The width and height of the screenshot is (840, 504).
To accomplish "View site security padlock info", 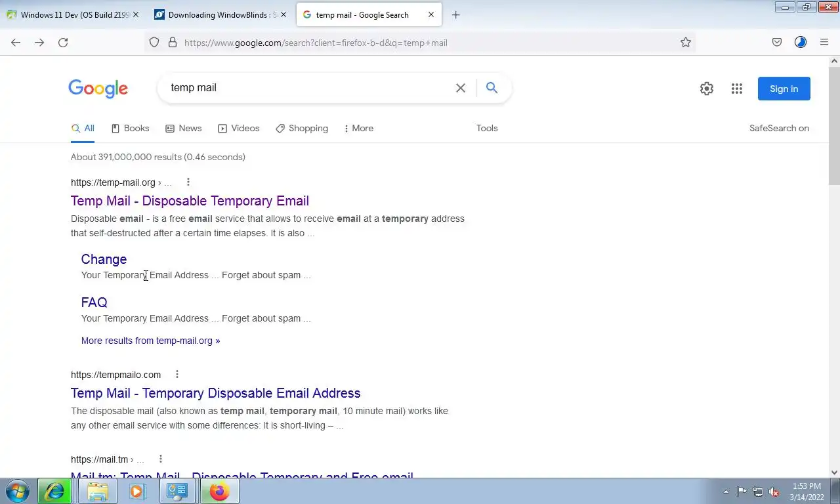I will pos(173,43).
